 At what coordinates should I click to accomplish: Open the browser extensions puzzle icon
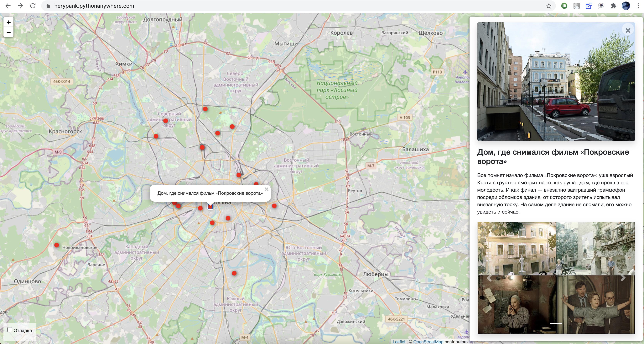click(614, 6)
